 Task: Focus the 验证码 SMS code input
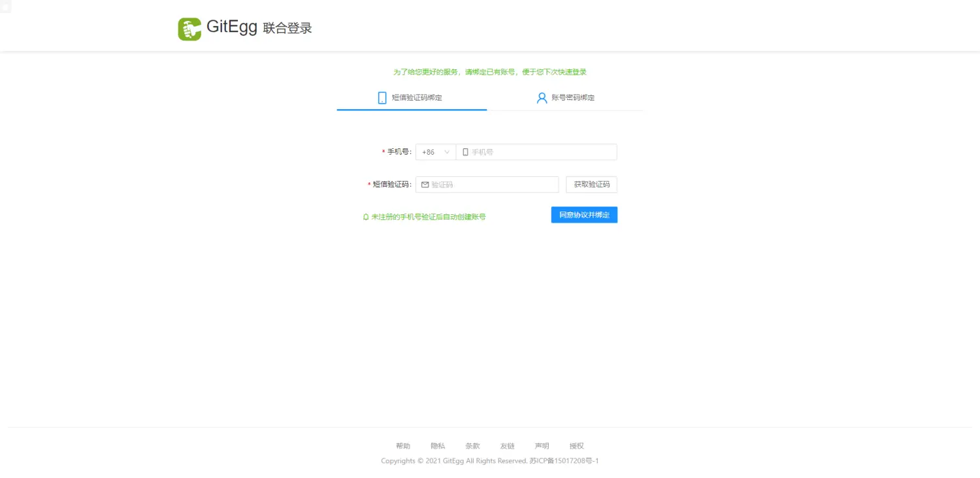click(487, 185)
